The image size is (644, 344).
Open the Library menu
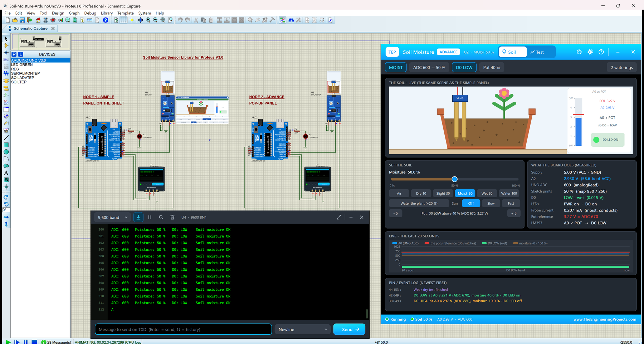point(107,13)
